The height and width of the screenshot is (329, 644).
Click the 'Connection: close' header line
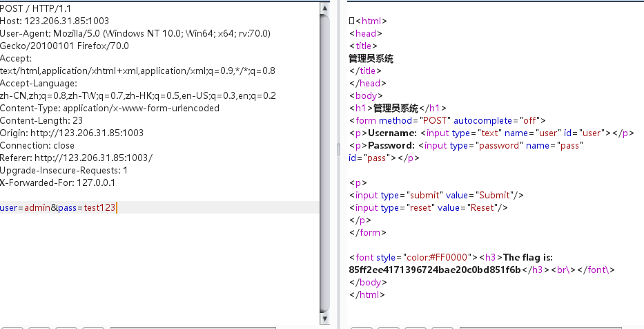[x=37, y=146]
